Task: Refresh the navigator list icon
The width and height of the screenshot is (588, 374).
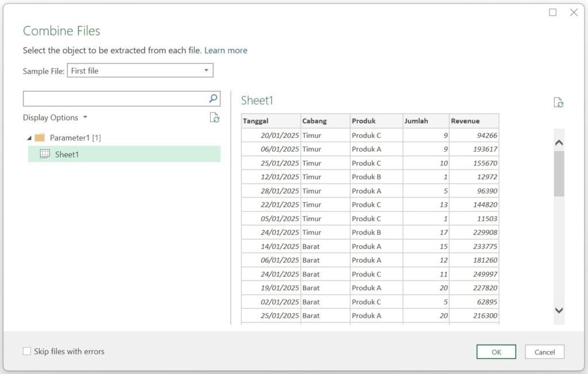Action: coord(214,118)
